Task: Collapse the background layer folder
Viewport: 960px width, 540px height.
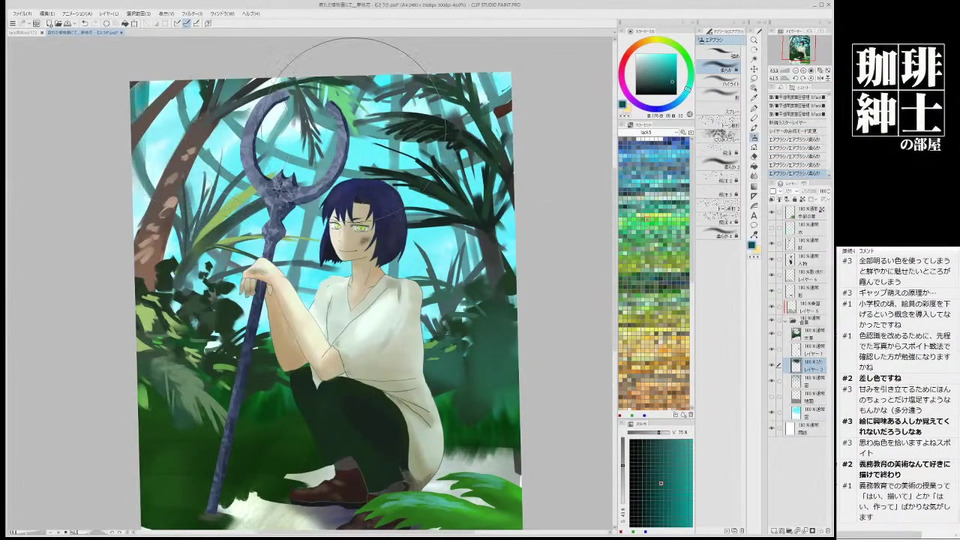Action: click(x=786, y=320)
